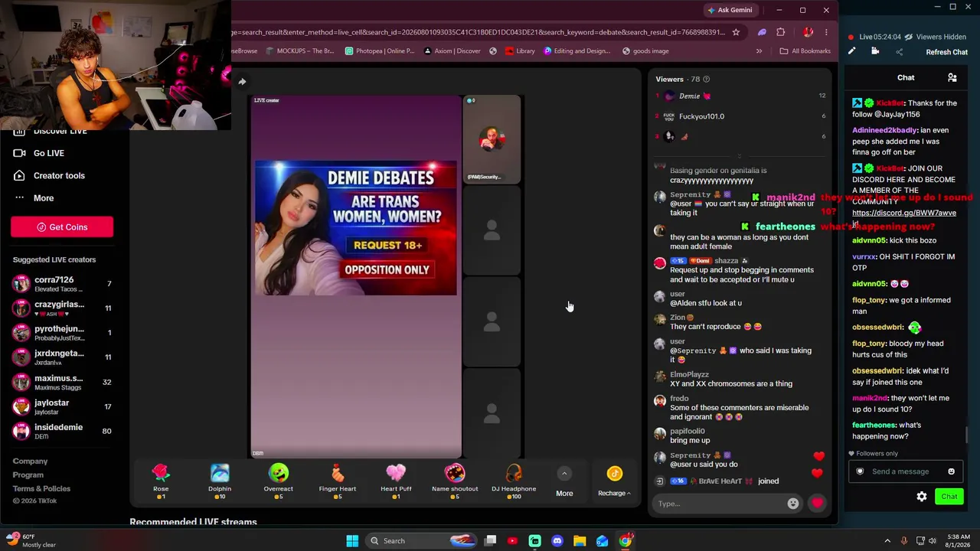This screenshot has width=980, height=551.
Task: Focus the Send a message field
Action: [904, 471]
